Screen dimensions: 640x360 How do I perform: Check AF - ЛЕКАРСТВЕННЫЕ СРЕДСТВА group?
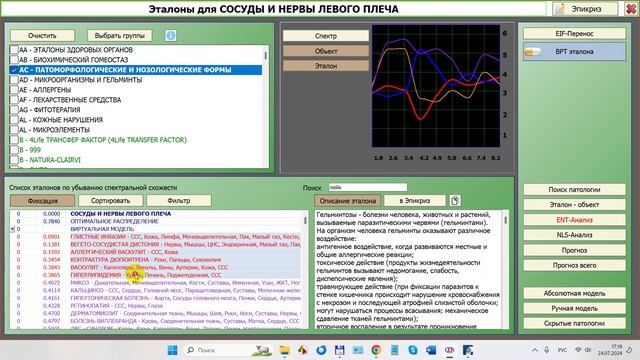(14, 100)
